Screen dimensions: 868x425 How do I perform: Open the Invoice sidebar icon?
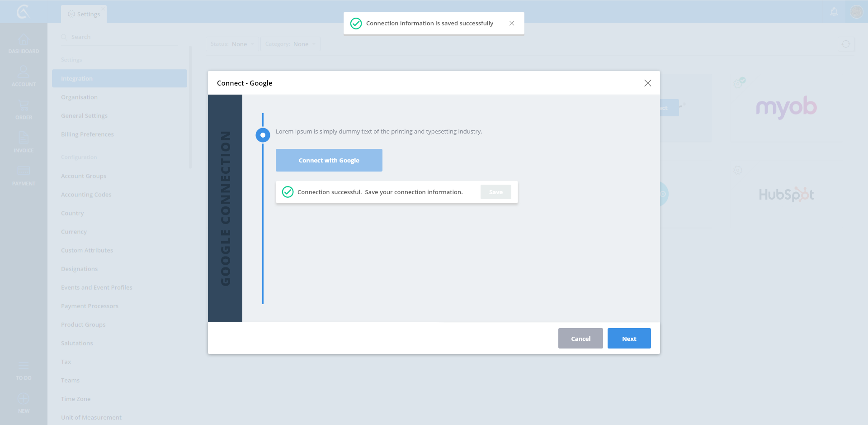pos(24,142)
